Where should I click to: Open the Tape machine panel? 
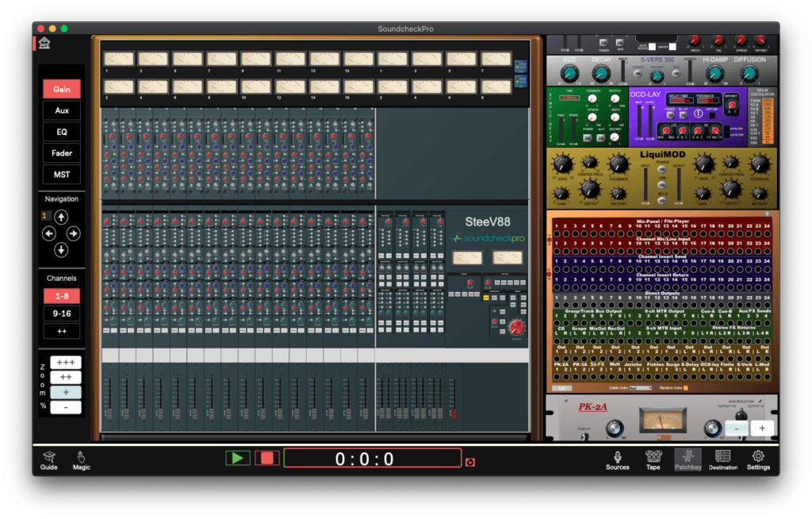653,460
